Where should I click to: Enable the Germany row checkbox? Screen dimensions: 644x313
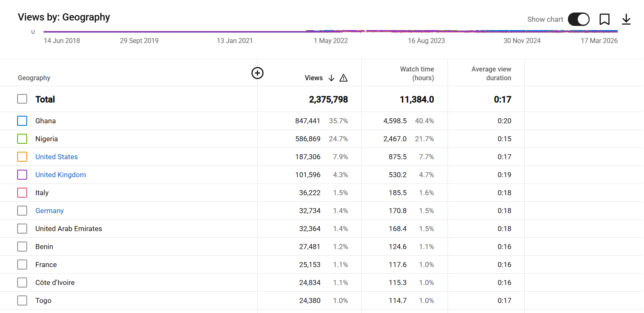[x=22, y=211]
